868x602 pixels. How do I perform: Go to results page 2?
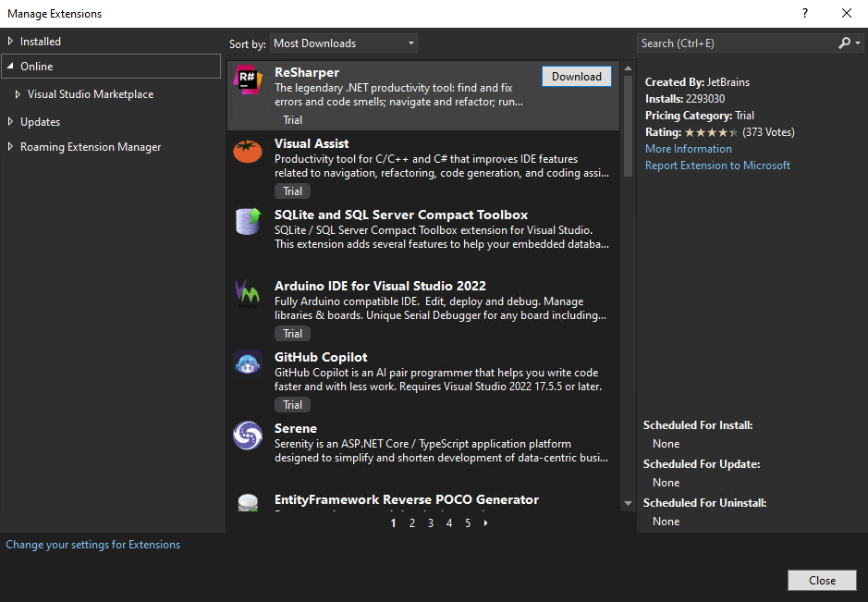tap(412, 522)
